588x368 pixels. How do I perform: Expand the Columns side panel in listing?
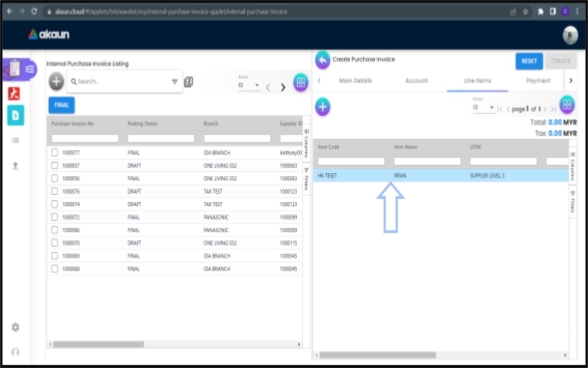click(x=306, y=142)
